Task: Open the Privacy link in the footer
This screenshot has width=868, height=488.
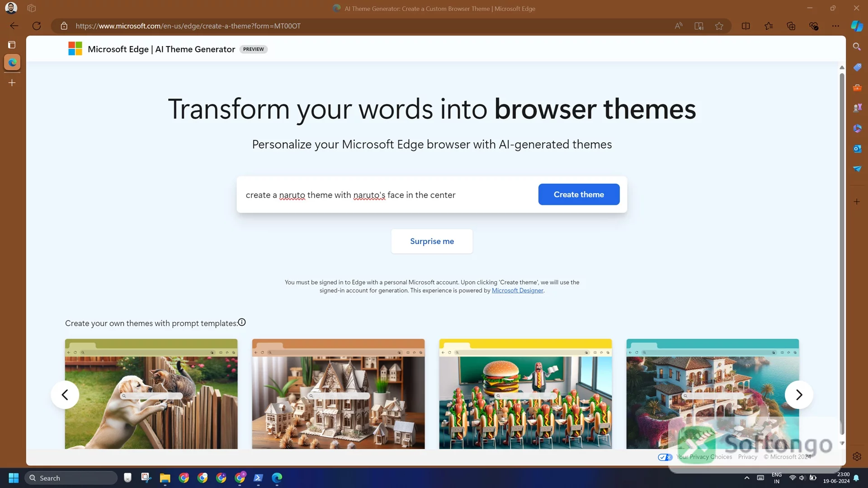Action: point(747,457)
